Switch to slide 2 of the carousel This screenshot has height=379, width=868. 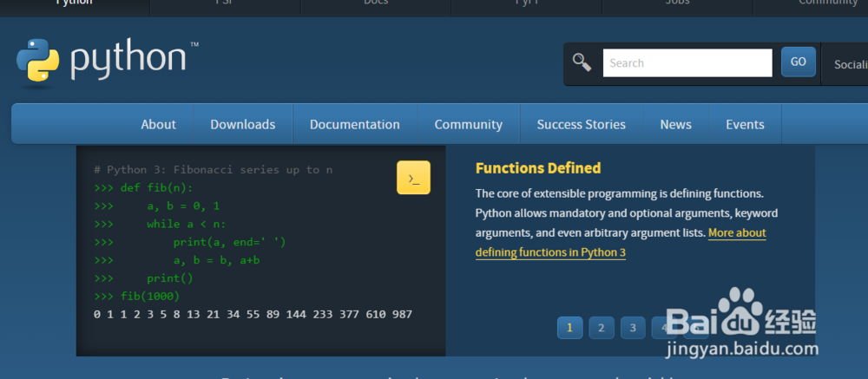[601, 328]
